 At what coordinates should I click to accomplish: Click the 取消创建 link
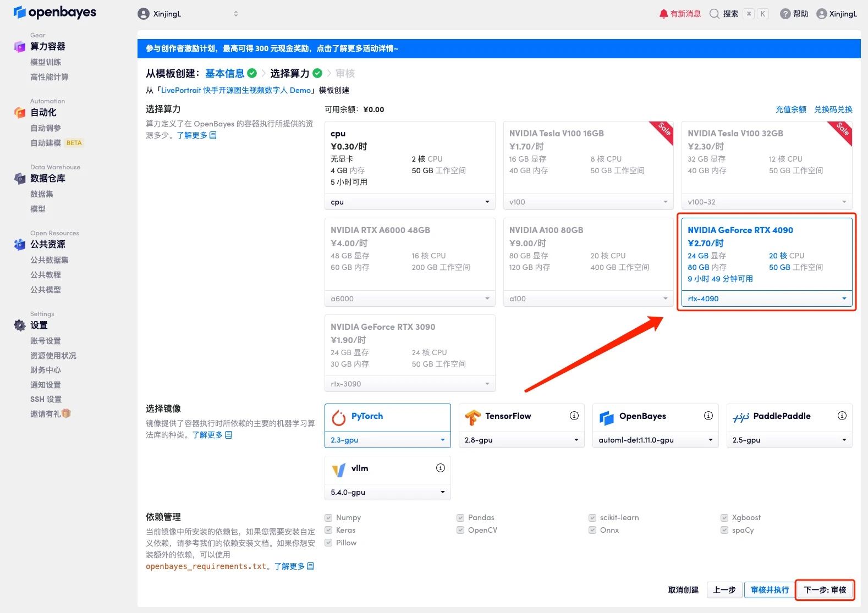click(683, 590)
